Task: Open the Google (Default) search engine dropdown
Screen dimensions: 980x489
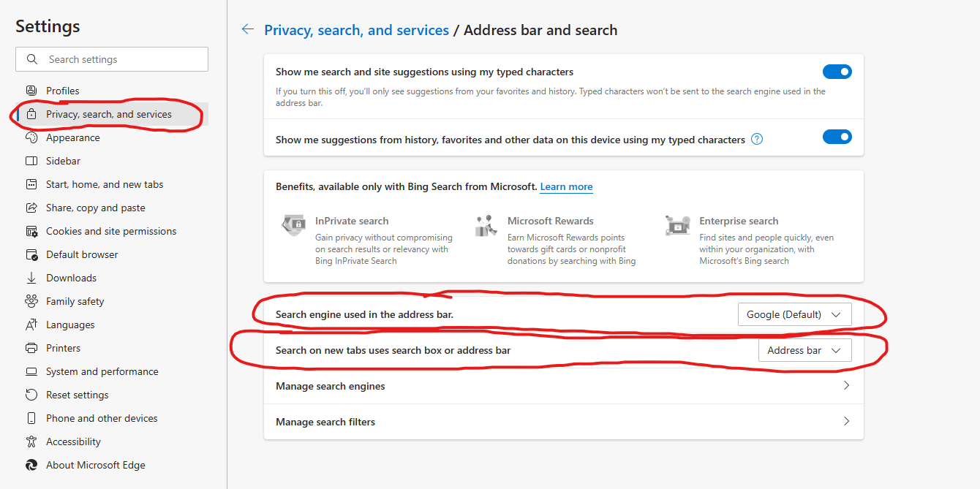Action: (795, 314)
